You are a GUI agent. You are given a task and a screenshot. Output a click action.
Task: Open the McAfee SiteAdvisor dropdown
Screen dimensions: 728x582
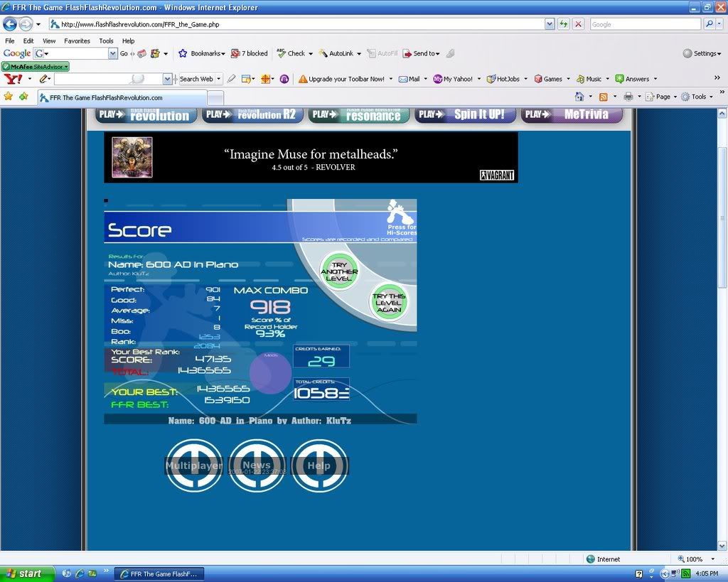[35, 66]
